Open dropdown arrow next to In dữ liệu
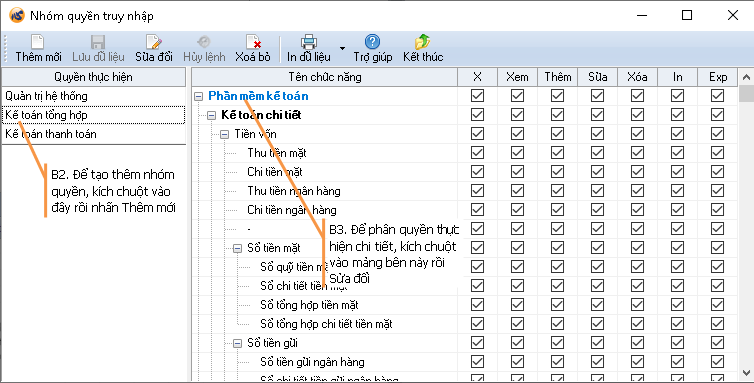 pyautogui.click(x=342, y=48)
